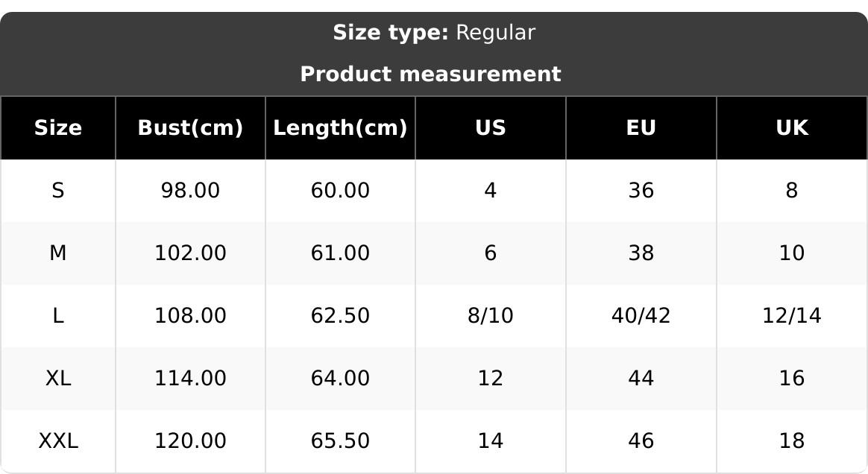Image resolution: width=868 pixels, height=474 pixels.
Task: Click the Size type: Regular label
Action: coord(433,33)
